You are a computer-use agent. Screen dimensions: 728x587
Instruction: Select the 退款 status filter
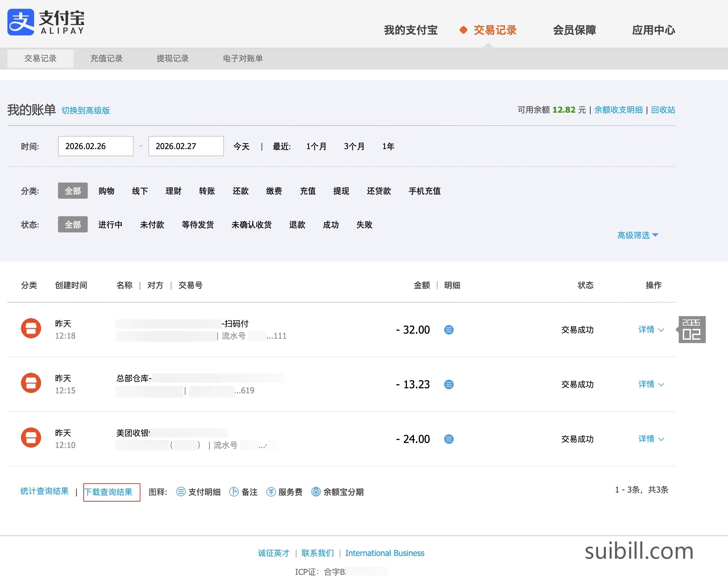click(x=297, y=225)
